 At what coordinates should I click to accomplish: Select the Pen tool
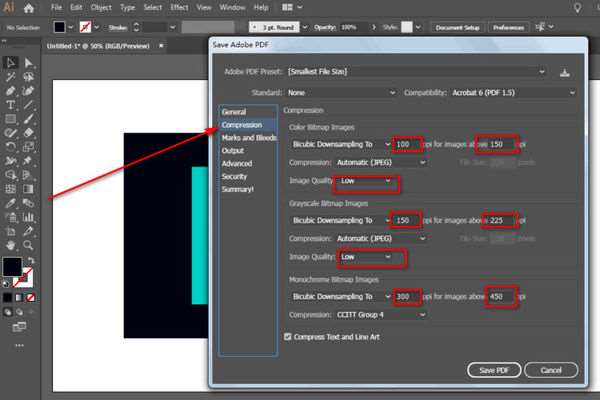pyautogui.click(x=10, y=91)
